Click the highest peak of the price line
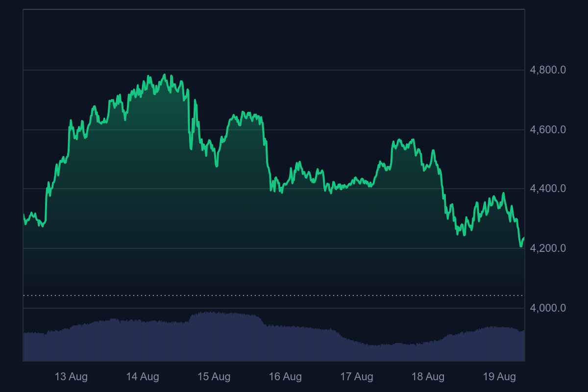The width and height of the screenshot is (588, 392). point(165,75)
